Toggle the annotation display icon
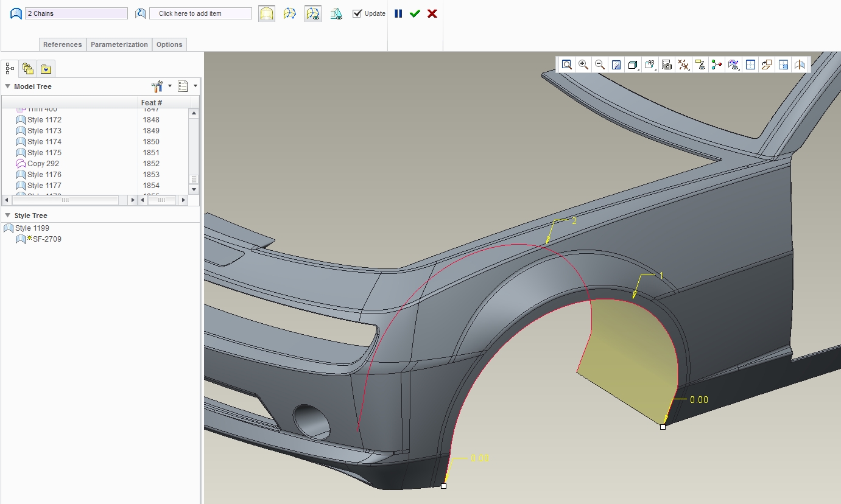The image size is (841, 504). pyautogui.click(x=701, y=65)
